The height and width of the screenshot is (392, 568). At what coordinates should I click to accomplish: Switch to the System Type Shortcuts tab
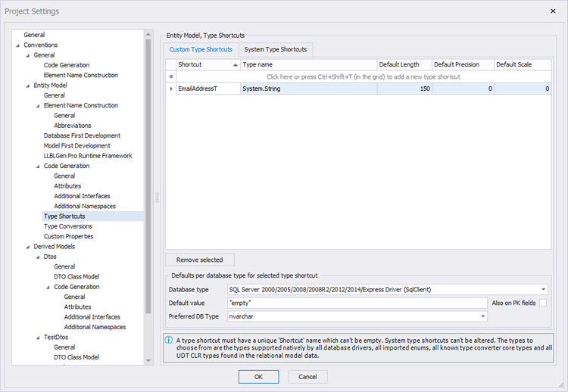tap(276, 50)
